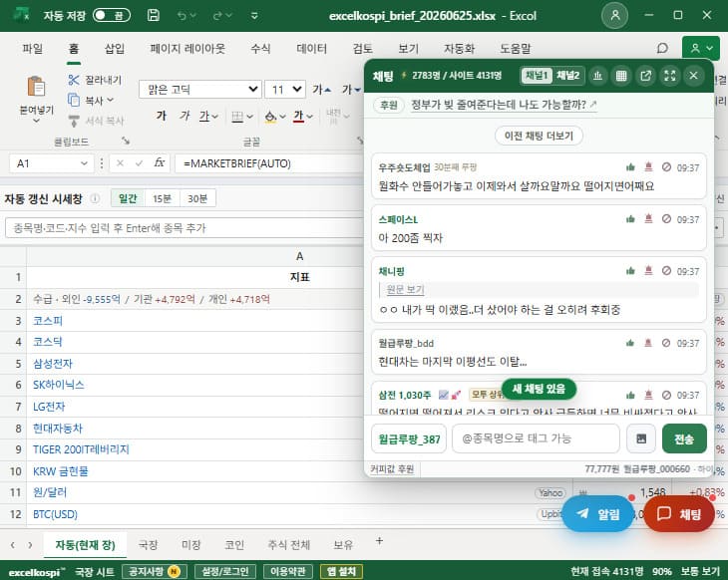Open quick access toolbar customize dropdown
Screen dimensions: 728x580
254,16
